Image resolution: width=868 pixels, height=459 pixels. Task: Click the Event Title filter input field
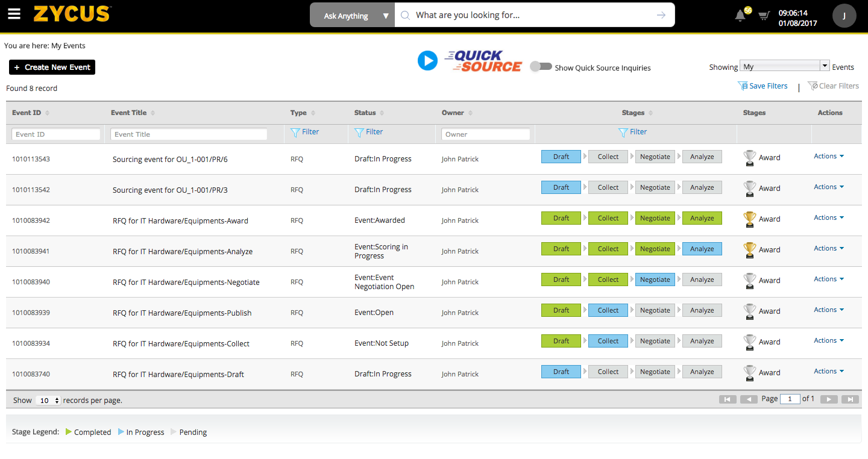tap(189, 134)
